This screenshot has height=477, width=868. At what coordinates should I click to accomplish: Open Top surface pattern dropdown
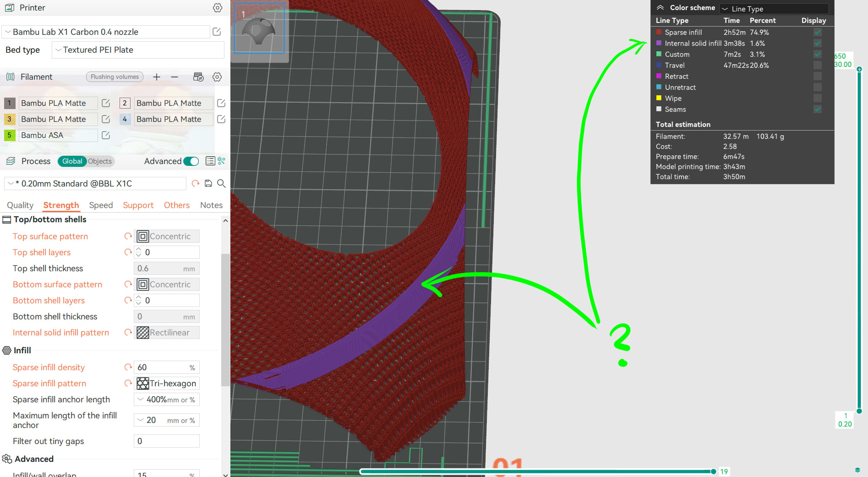click(167, 236)
